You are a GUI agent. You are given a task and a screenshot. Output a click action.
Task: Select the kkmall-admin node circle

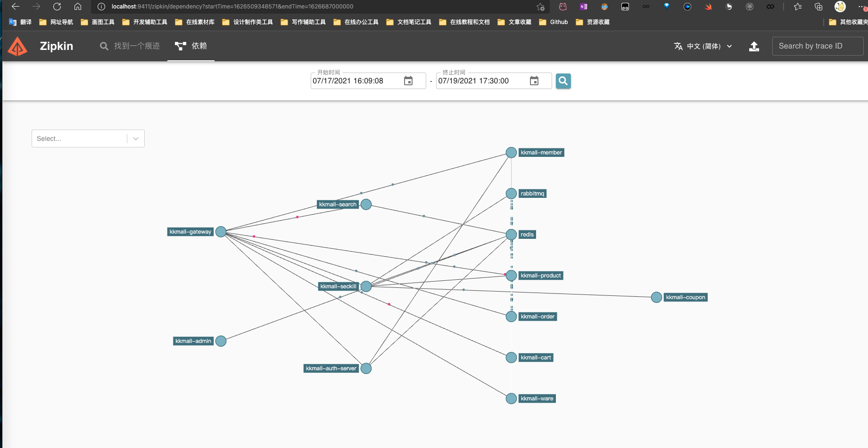pos(221,341)
